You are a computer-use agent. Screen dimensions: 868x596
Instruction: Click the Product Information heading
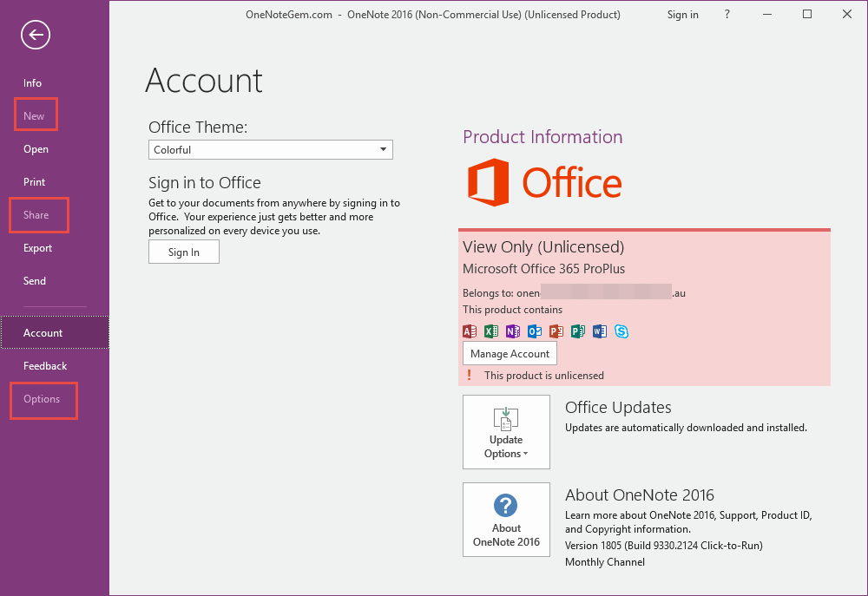point(542,137)
